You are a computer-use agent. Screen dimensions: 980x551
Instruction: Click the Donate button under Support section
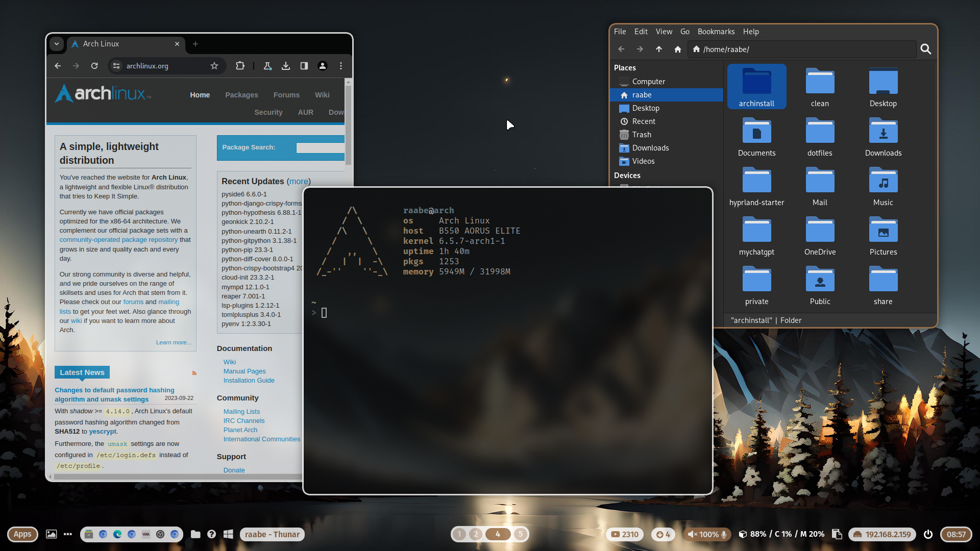pyautogui.click(x=233, y=469)
